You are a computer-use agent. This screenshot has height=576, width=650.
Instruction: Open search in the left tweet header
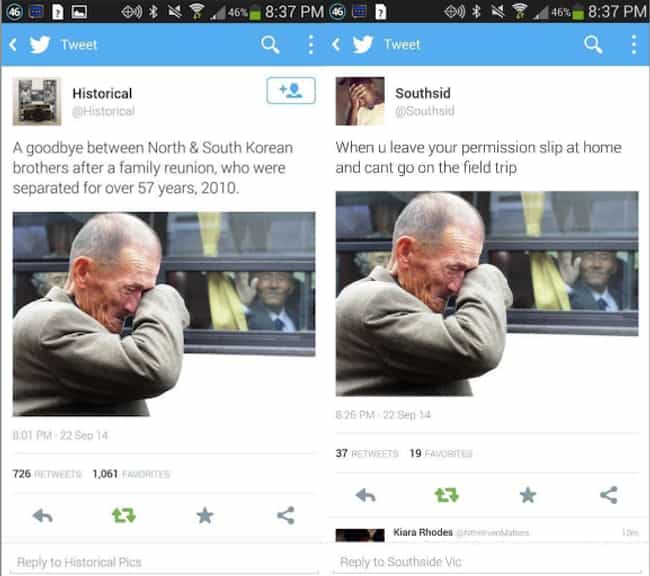(270, 44)
